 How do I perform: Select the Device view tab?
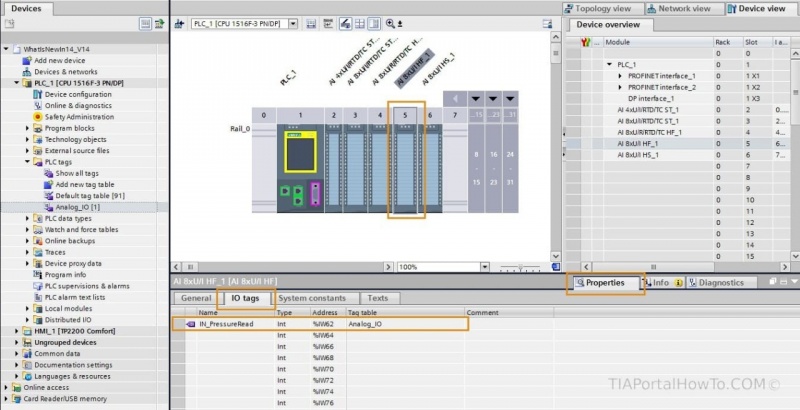[762, 9]
